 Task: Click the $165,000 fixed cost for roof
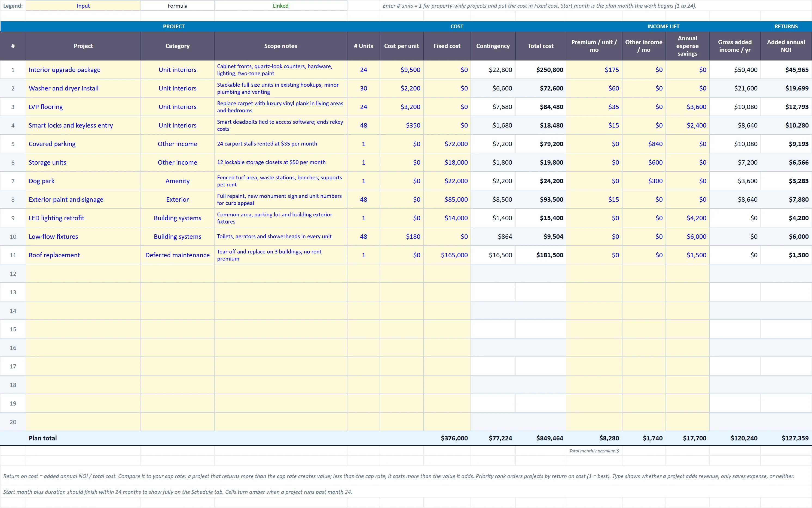click(447, 255)
